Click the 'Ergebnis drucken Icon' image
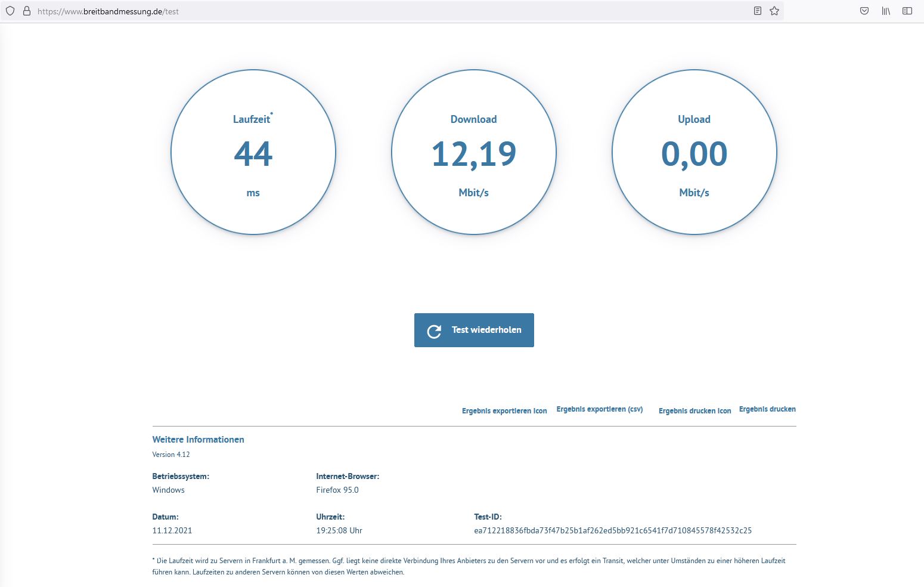 point(694,411)
